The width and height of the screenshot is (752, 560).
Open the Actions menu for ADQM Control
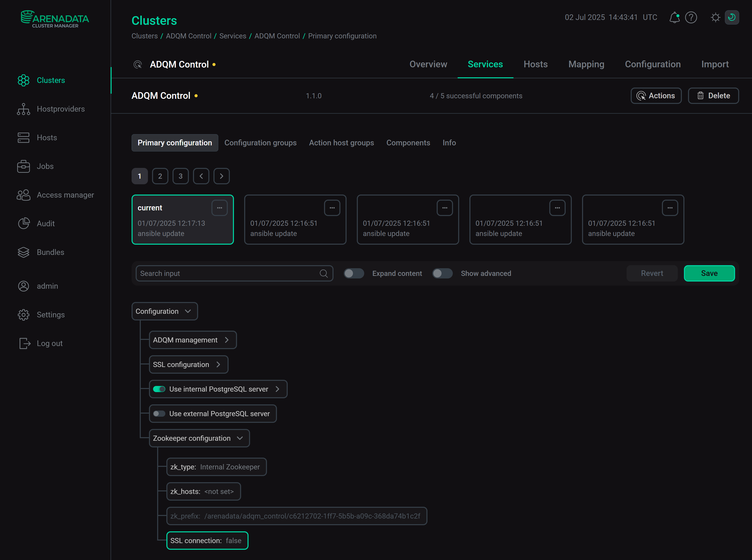coord(656,95)
